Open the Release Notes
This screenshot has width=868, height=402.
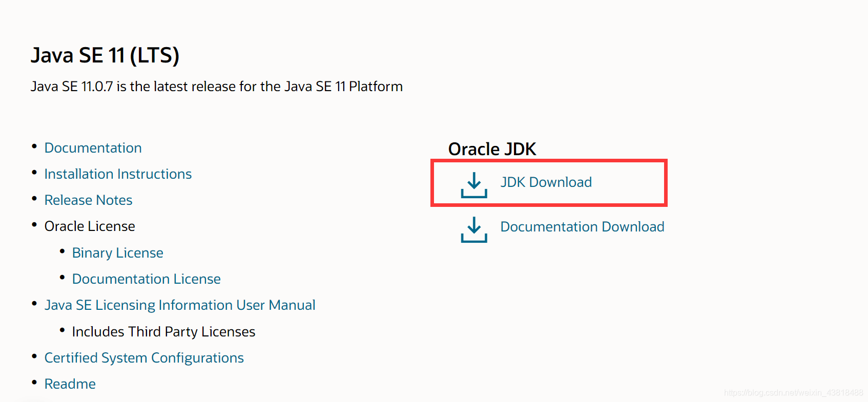[88, 200]
